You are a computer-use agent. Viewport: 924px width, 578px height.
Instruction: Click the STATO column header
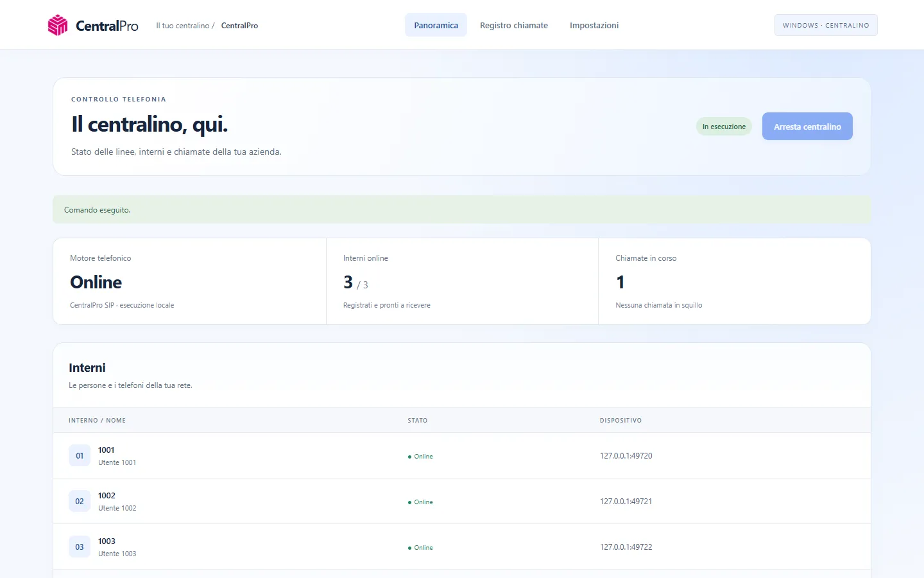click(417, 421)
